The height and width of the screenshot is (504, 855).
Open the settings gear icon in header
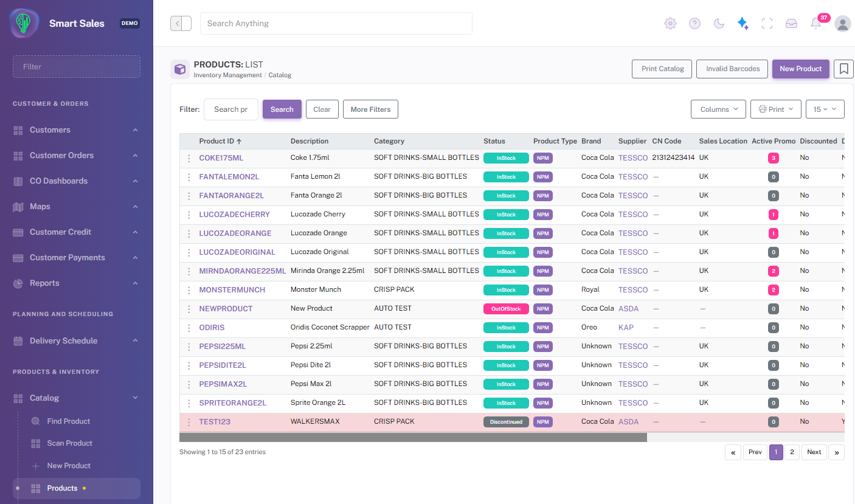pos(670,23)
